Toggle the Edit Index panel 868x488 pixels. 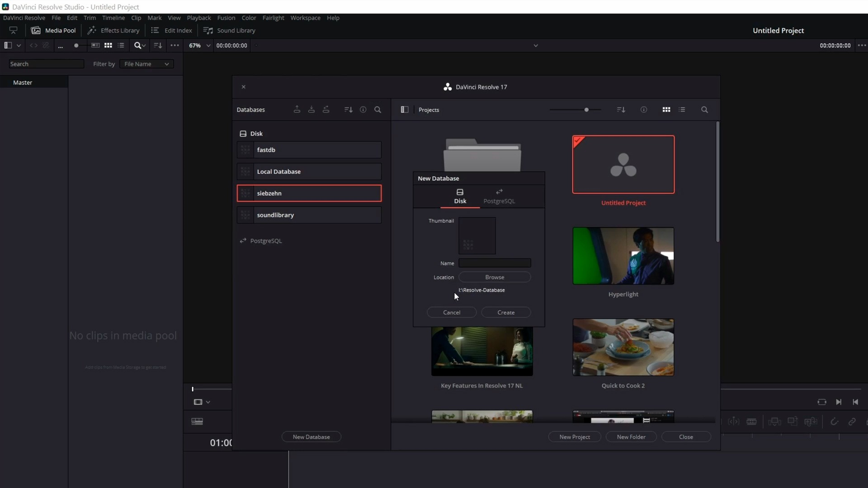171,30
